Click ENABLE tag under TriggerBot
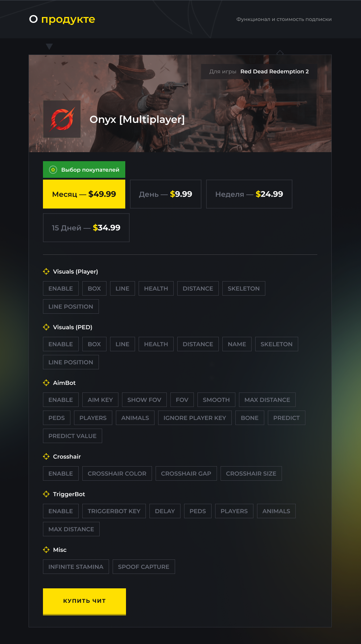The height and width of the screenshot is (644, 361). 61,511
